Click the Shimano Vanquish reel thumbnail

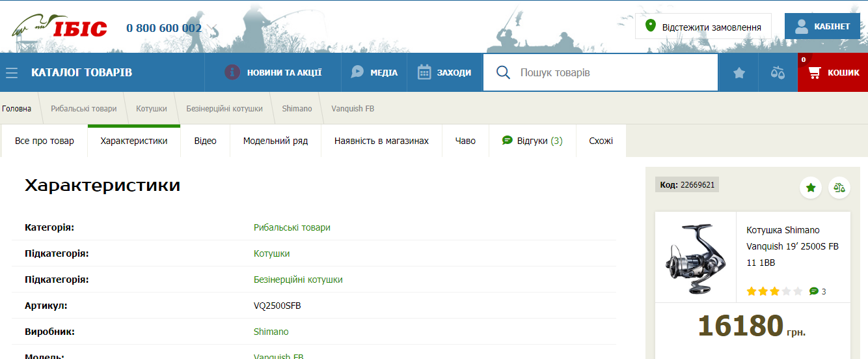695,258
